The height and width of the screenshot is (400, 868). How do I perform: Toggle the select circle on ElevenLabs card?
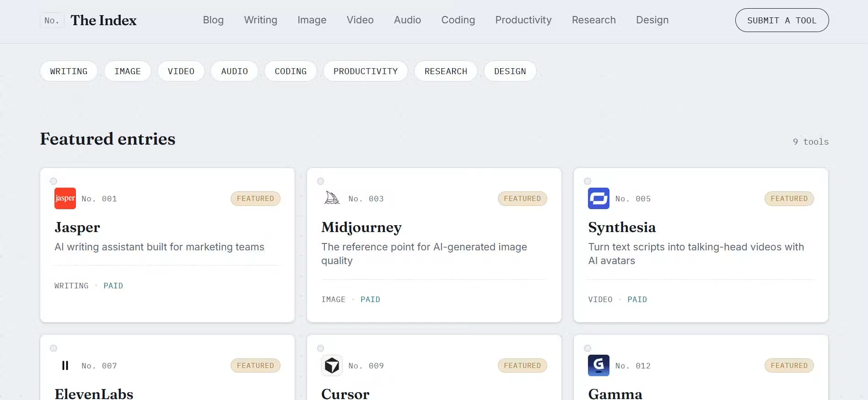(54, 348)
